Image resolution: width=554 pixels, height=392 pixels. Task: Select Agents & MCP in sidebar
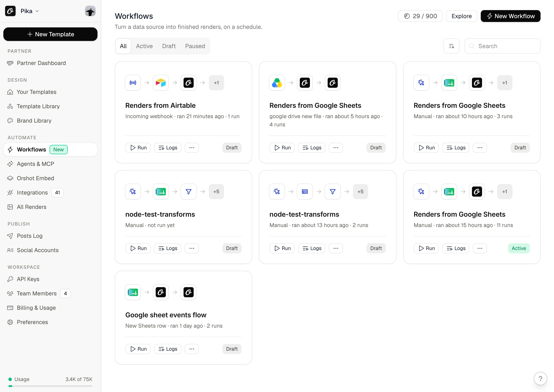tap(50, 164)
